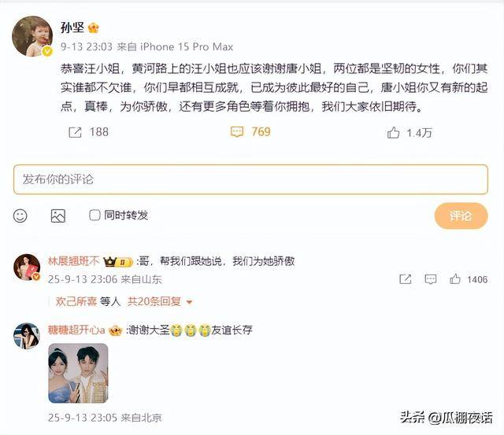
Task: Repost the 林展翘班不 comment via share icon
Action: click(406, 279)
